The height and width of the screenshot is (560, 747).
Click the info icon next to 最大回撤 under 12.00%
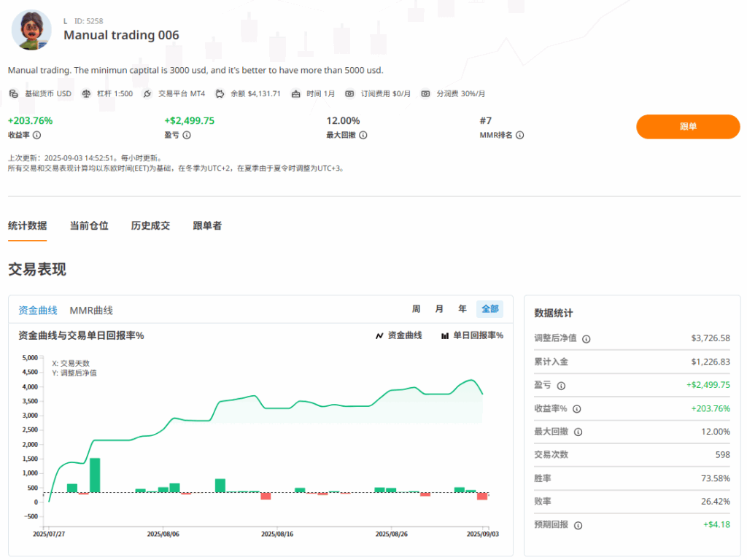pyautogui.click(x=363, y=135)
